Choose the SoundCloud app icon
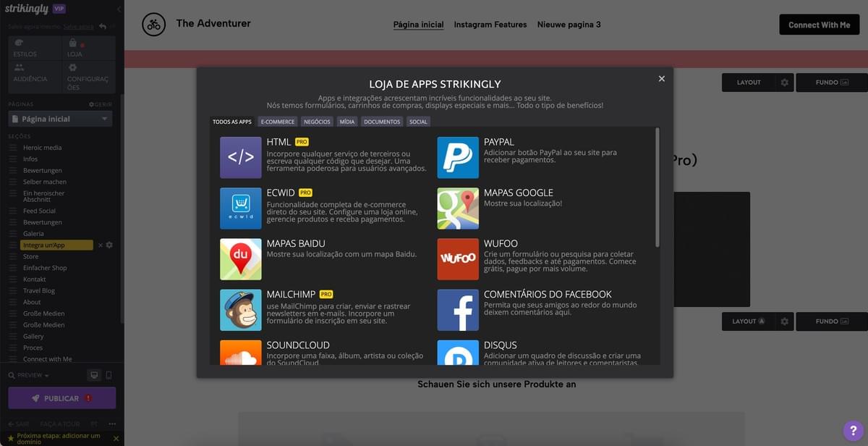The width and height of the screenshot is (868, 446). tap(241, 353)
